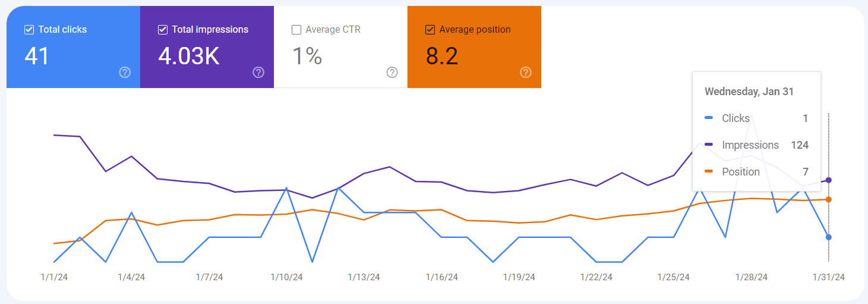Click help icon on Average CTR card

(x=392, y=73)
